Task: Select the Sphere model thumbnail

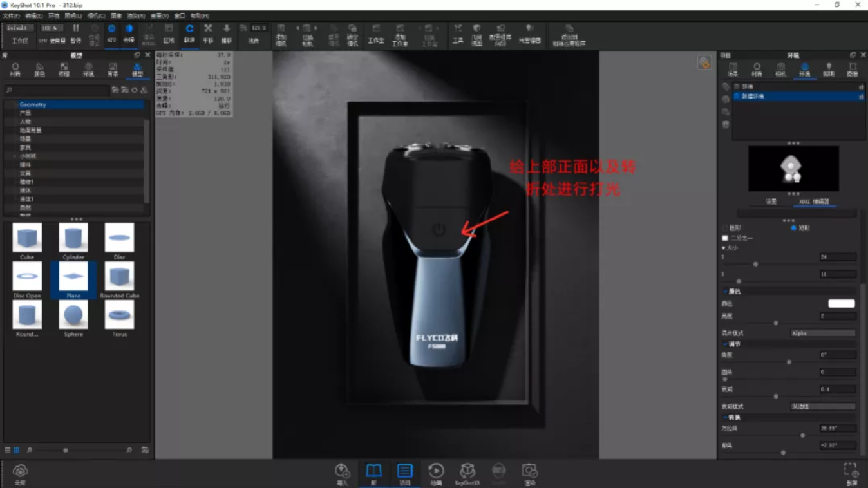Action: (x=73, y=319)
